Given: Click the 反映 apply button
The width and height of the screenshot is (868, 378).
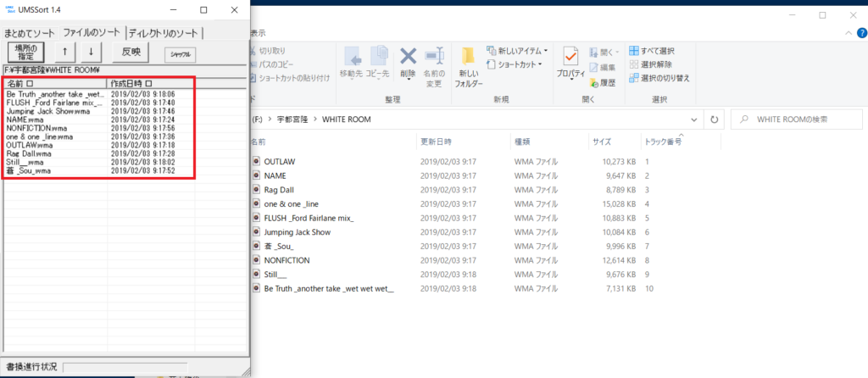Looking at the screenshot, I should (131, 53).
